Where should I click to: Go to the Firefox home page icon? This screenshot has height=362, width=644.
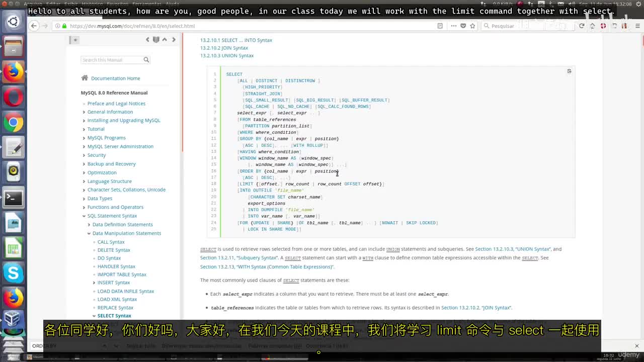593,26
